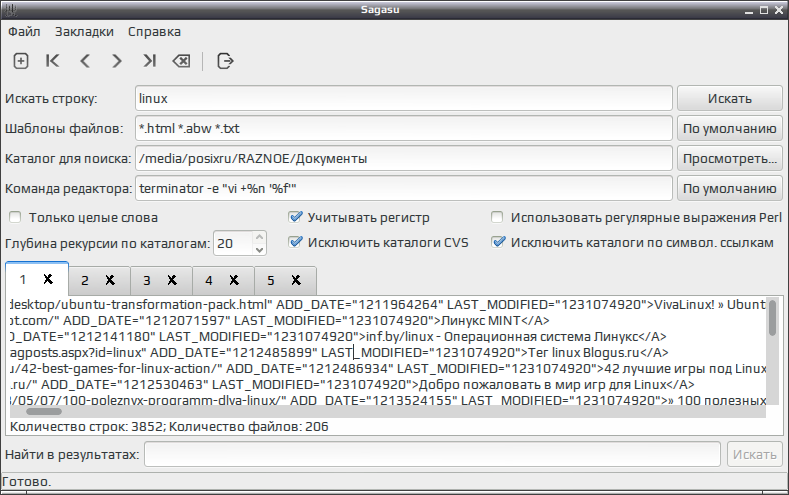Click the 'Просмотреть...' browse button
The width and height of the screenshot is (789, 495).
tap(730, 159)
